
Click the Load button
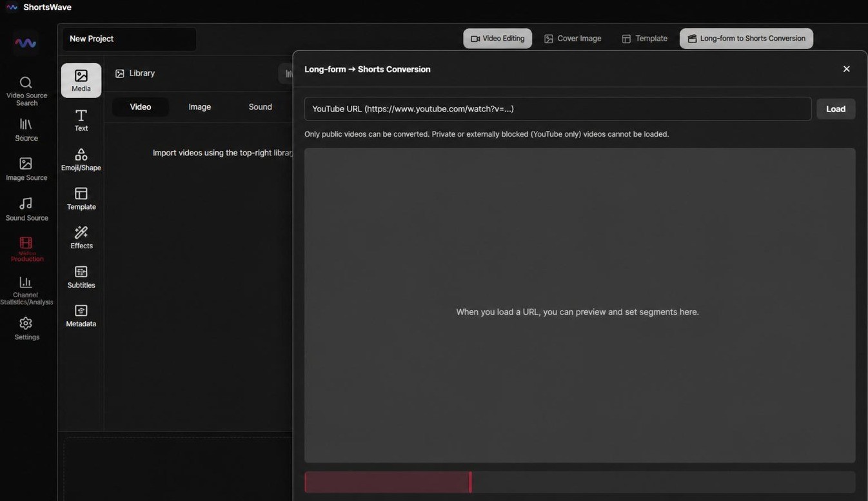click(x=836, y=109)
